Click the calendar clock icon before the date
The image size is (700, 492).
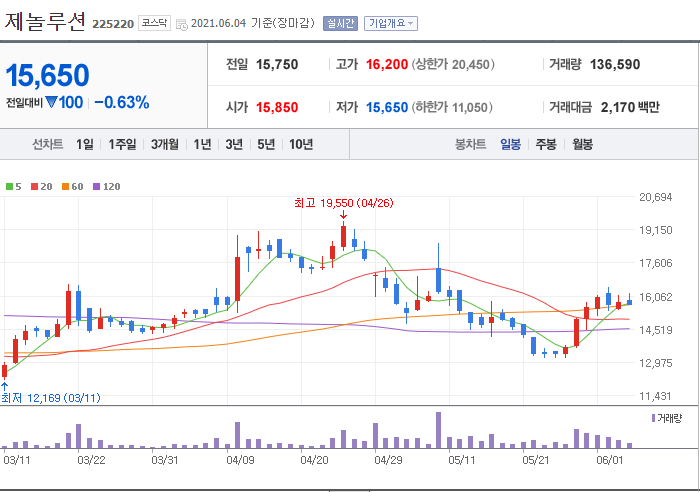[182, 25]
